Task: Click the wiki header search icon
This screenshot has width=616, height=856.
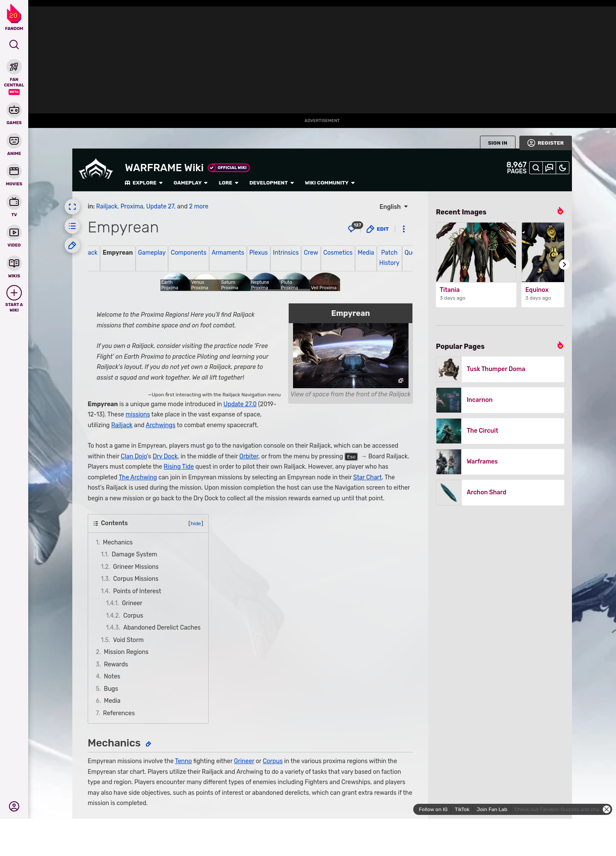Action: (x=536, y=168)
